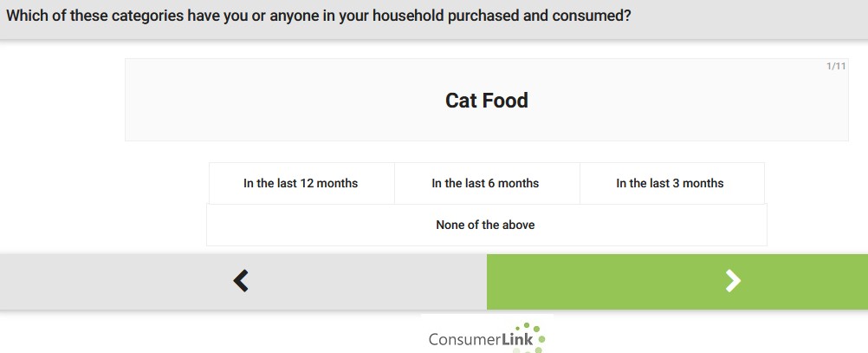868x353 pixels.
Task: Click the word "Consumer" in the footer logo
Action: pyautogui.click(x=464, y=340)
